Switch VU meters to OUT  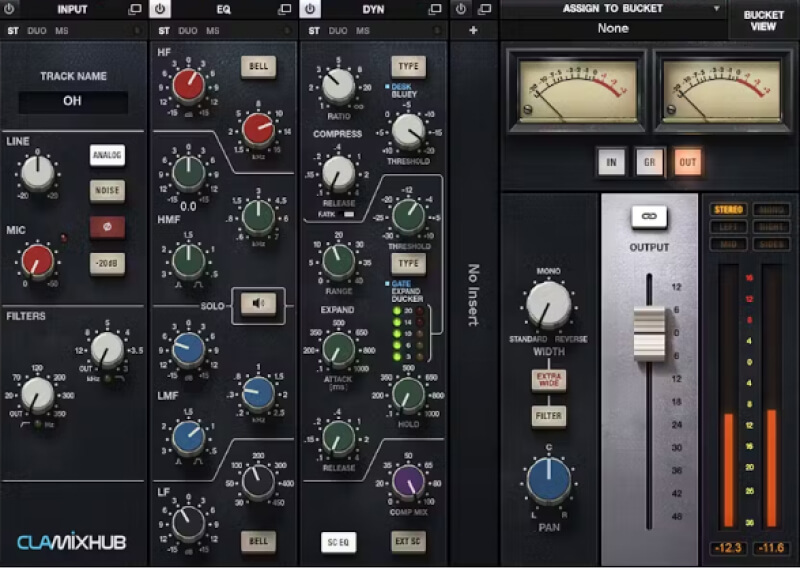(687, 163)
